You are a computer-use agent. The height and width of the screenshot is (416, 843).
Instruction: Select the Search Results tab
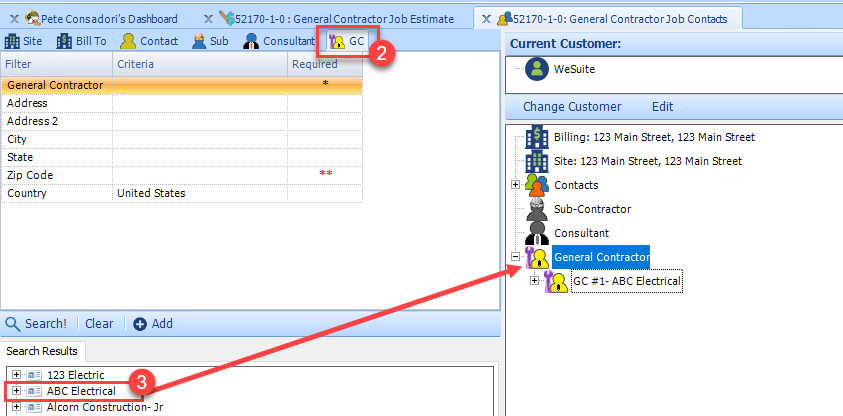pos(42,352)
